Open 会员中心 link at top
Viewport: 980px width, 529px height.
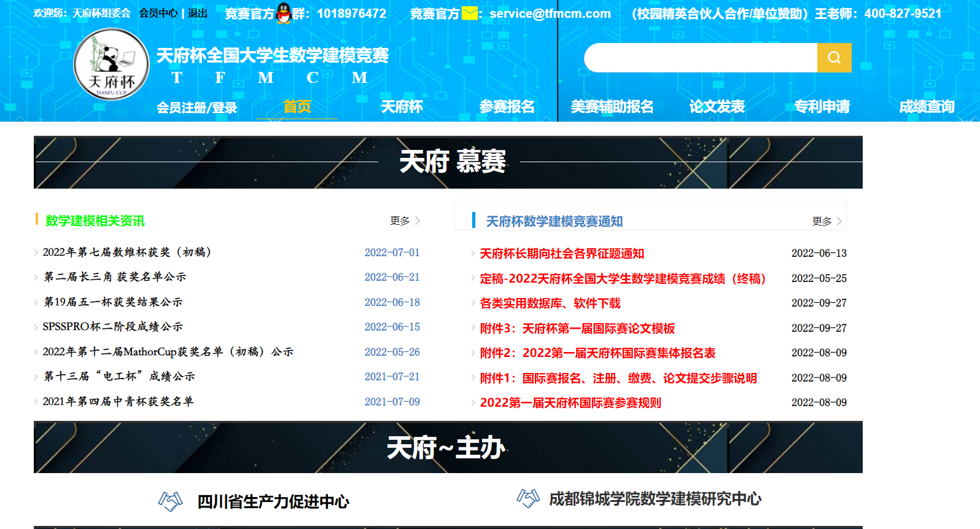[158, 13]
